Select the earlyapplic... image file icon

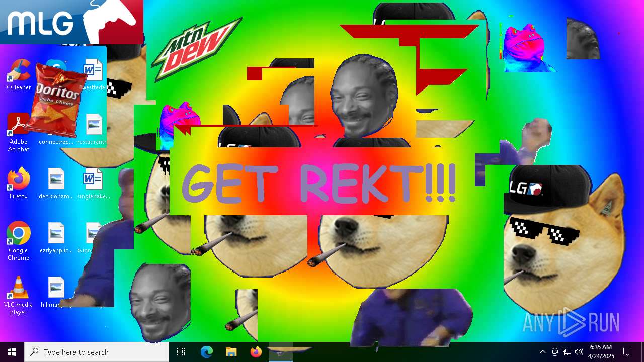[x=56, y=238]
